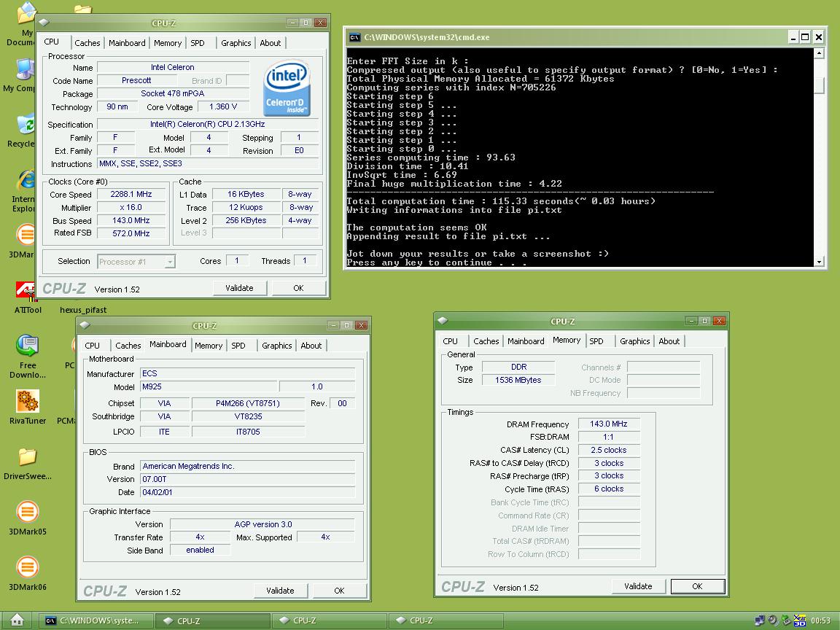
Task: Switch to cmd.exe taskbar button
Action: tap(96, 621)
